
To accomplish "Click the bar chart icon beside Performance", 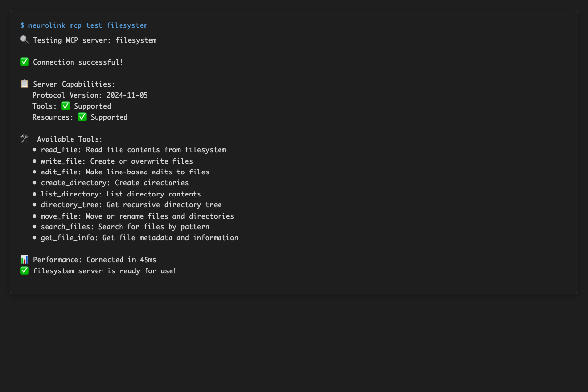I will click(24, 260).
